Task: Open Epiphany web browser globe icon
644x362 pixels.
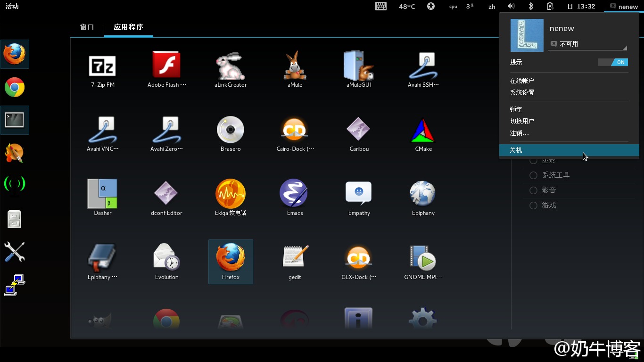Action: [x=423, y=193]
